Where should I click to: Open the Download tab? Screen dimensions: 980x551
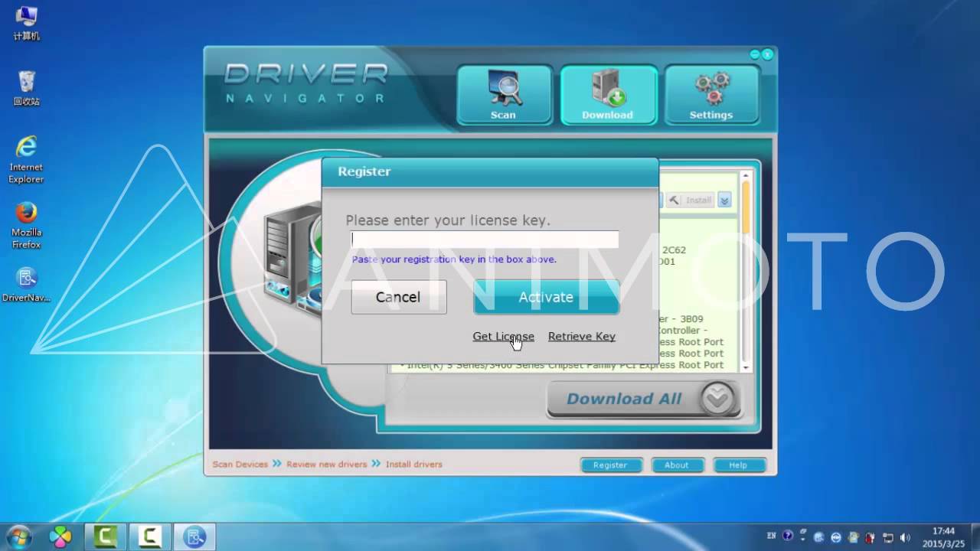tap(608, 95)
